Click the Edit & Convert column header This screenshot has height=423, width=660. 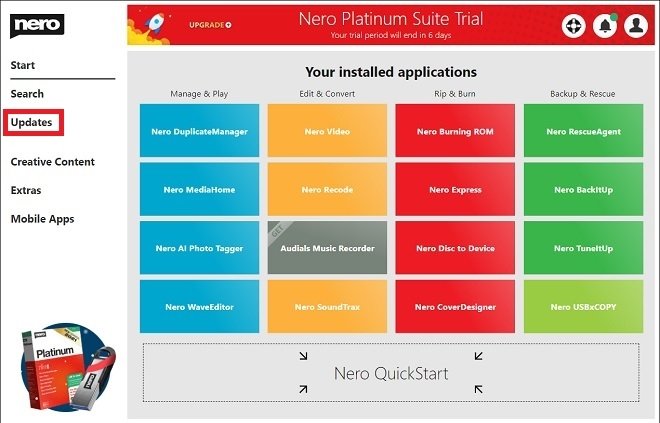click(x=327, y=94)
